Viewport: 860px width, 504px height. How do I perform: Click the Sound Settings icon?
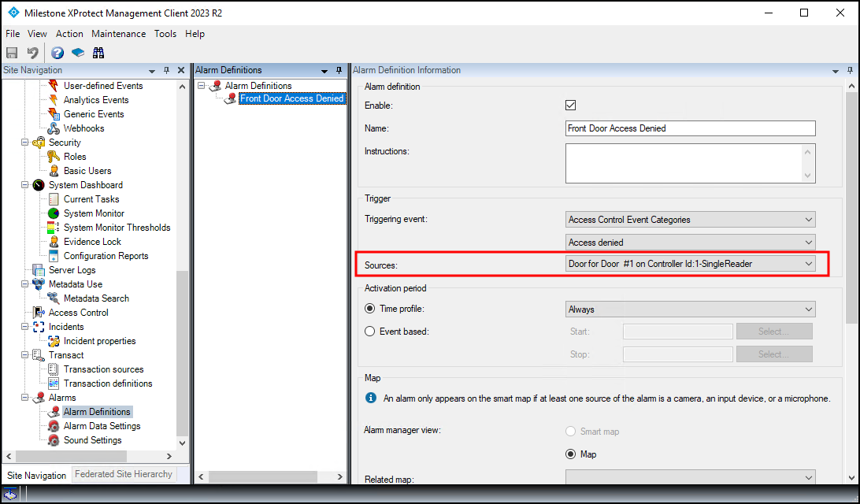[x=54, y=440]
